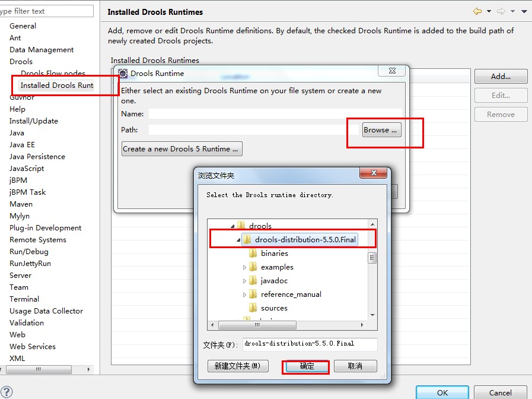
Task: Cancel folder browsing with 取消
Action: pyautogui.click(x=355, y=366)
